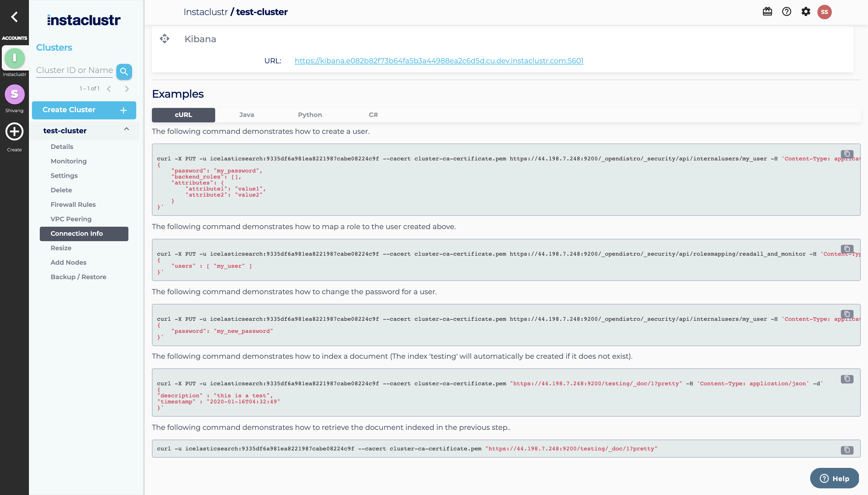
Task: Open Firewall Rules in sidebar
Action: pyautogui.click(x=73, y=205)
